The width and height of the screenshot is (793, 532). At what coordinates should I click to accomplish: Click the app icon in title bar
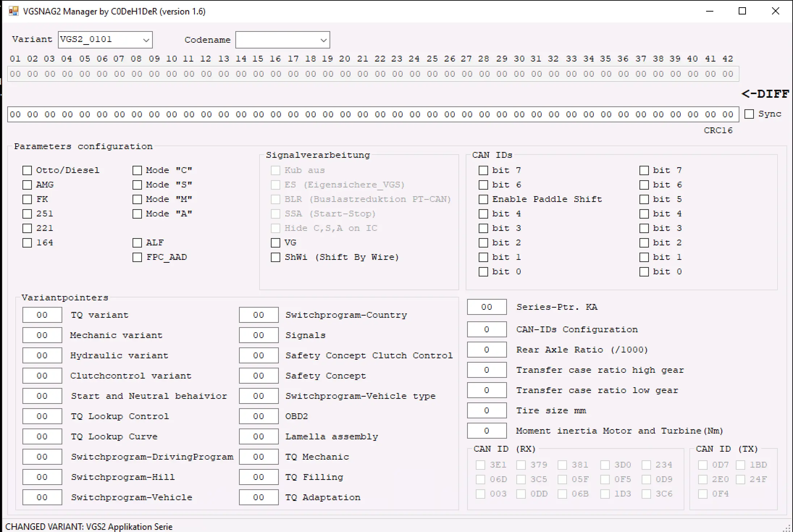click(x=13, y=11)
